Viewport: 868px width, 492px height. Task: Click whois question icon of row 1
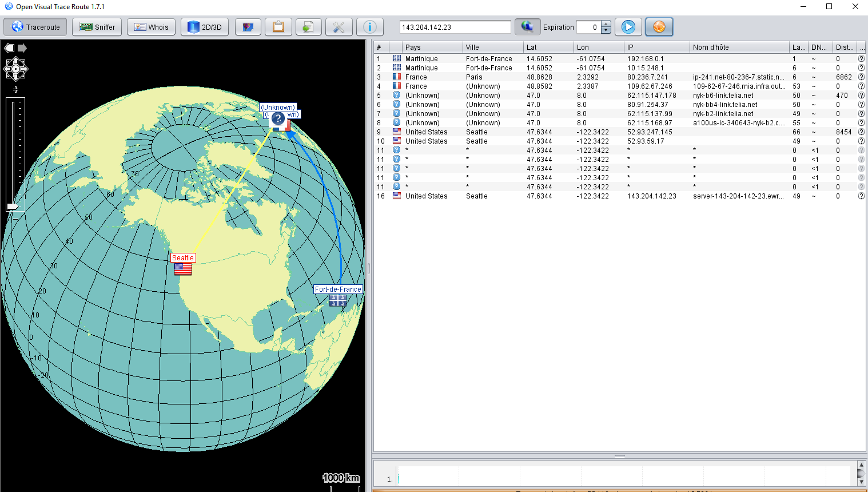pos(861,59)
